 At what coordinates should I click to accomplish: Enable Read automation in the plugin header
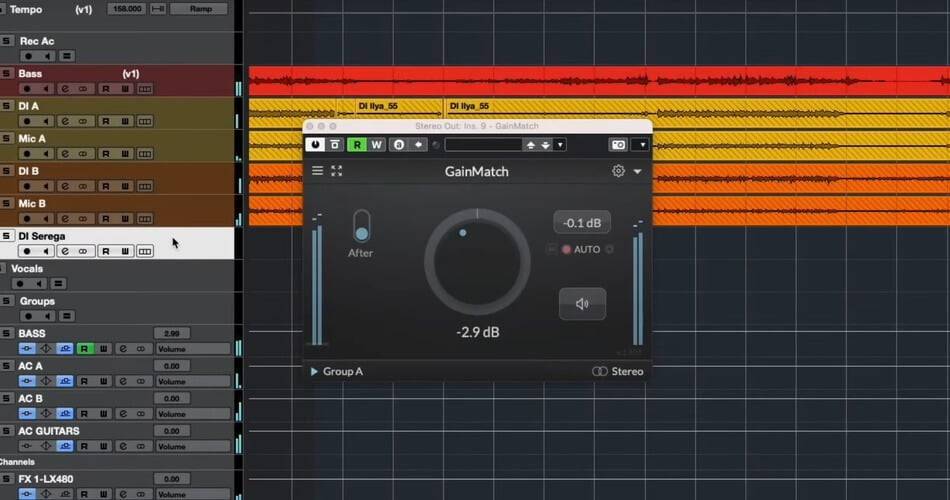point(357,145)
